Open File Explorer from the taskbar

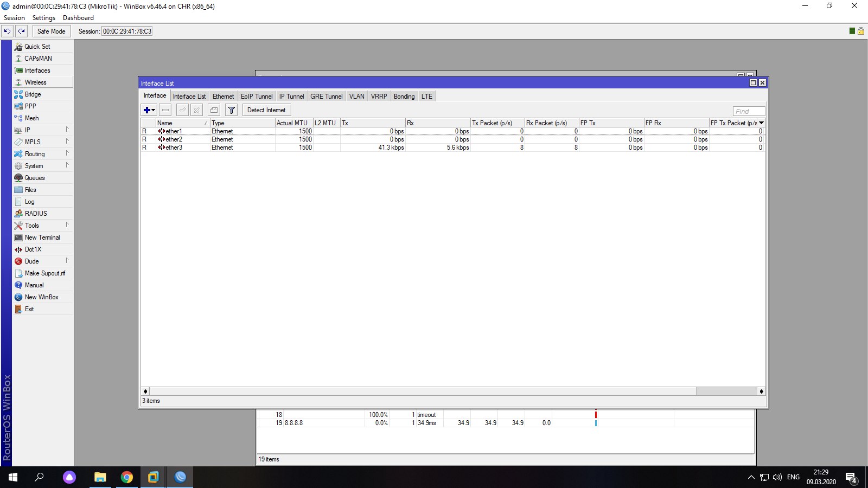click(x=100, y=477)
